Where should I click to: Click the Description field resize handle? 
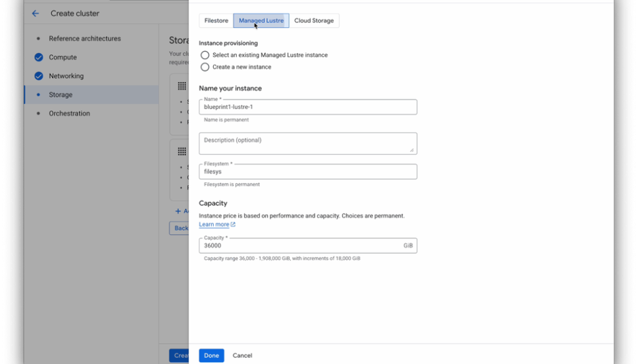[412, 150]
